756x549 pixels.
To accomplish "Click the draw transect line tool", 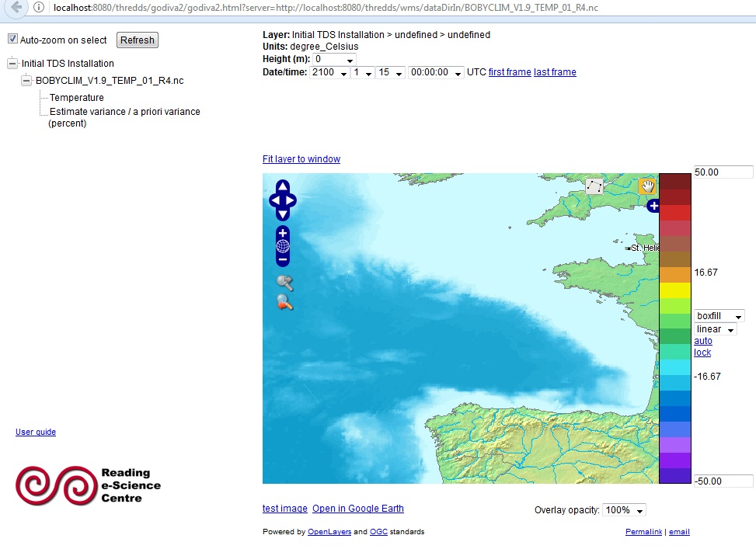I will pyautogui.click(x=594, y=186).
